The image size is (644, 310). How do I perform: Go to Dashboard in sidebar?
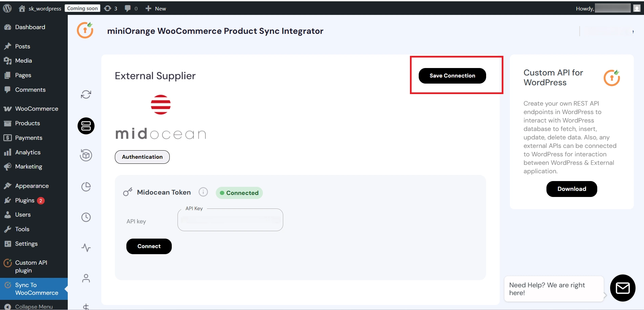(34, 27)
